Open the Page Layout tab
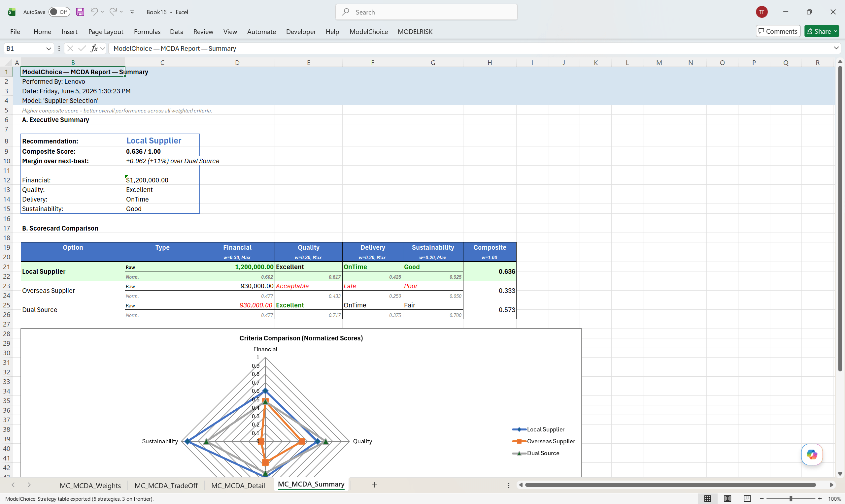This screenshot has height=504, width=845. tap(106, 32)
